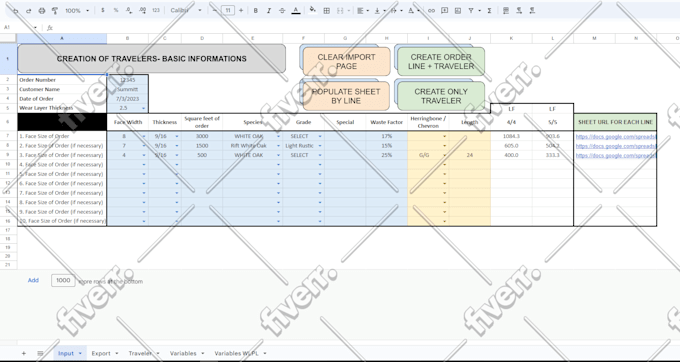Open text rotation options
The image size is (680, 362).
click(413, 10)
